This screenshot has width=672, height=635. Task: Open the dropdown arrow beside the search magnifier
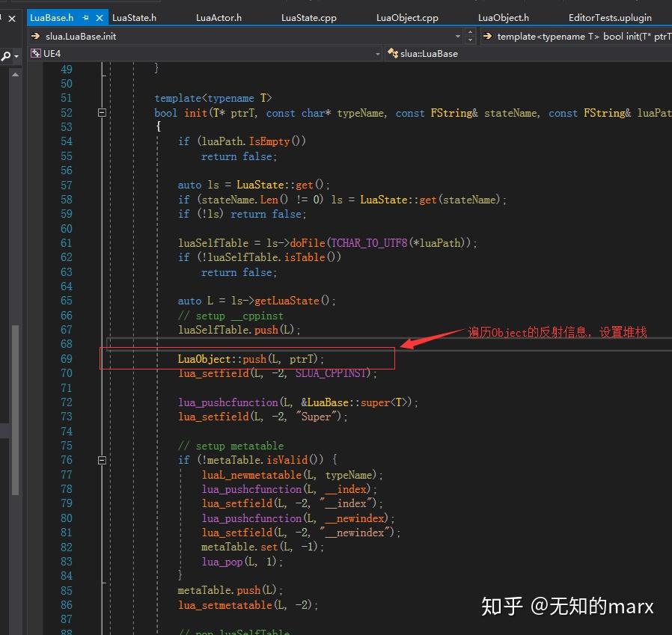click(16, 55)
